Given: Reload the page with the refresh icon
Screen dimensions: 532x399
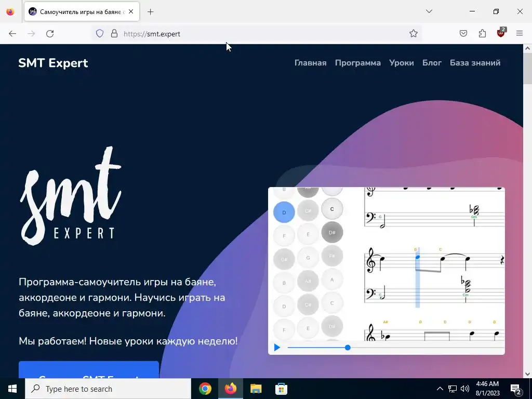Looking at the screenshot, I should (50, 34).
